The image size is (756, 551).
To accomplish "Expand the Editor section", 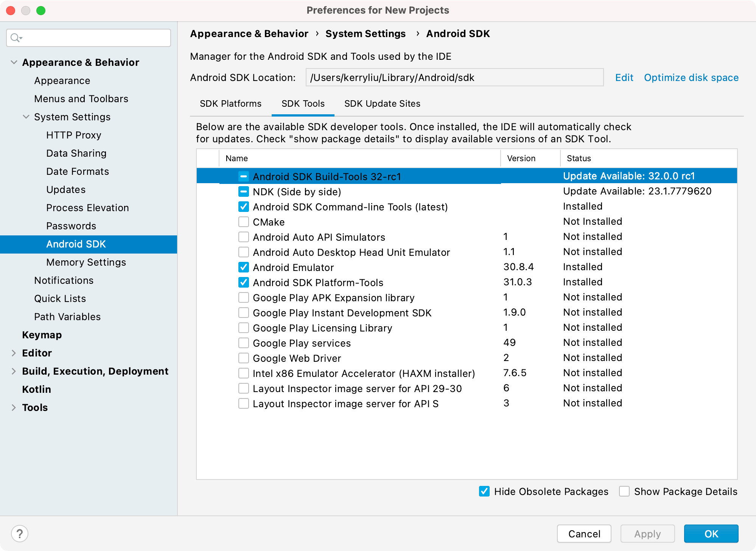I will coord(14,353).
